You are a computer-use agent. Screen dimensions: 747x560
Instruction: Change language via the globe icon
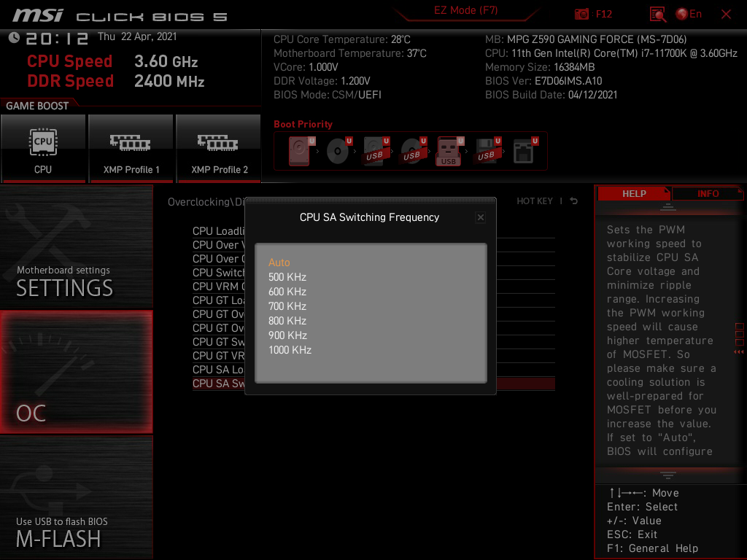(682, 15)
